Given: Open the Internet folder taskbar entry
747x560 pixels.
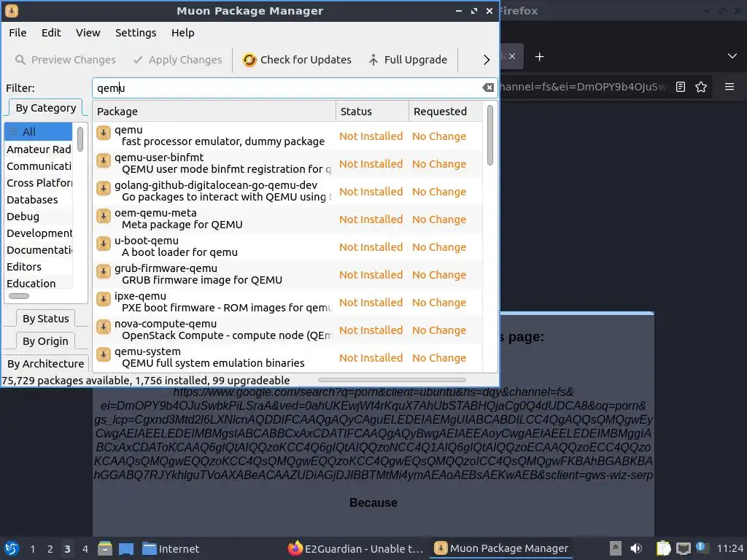Looking at the screenshot, I should click(171, 548).
